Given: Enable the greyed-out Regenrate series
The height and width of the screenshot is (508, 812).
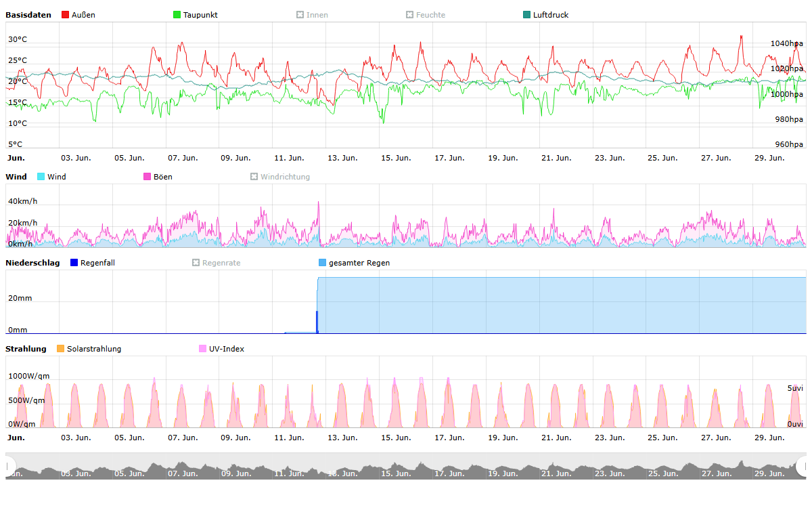Looking at the screenshot, I should 196,263.
